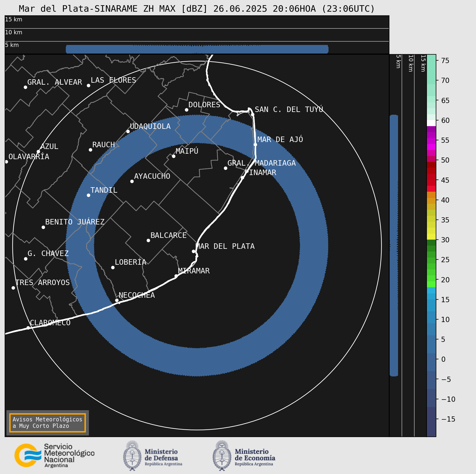
Task: Click the 60 dBZ white color swatch
Action: click(x=431, y=123)
